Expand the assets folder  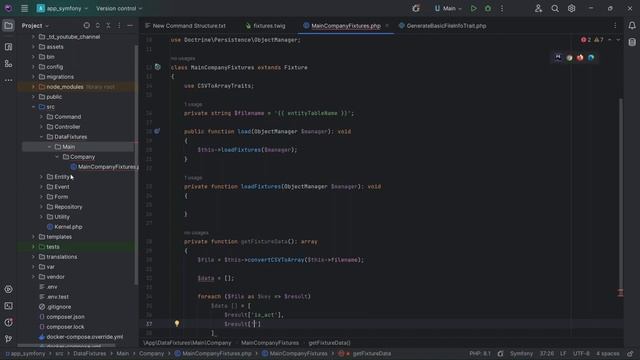33,47
